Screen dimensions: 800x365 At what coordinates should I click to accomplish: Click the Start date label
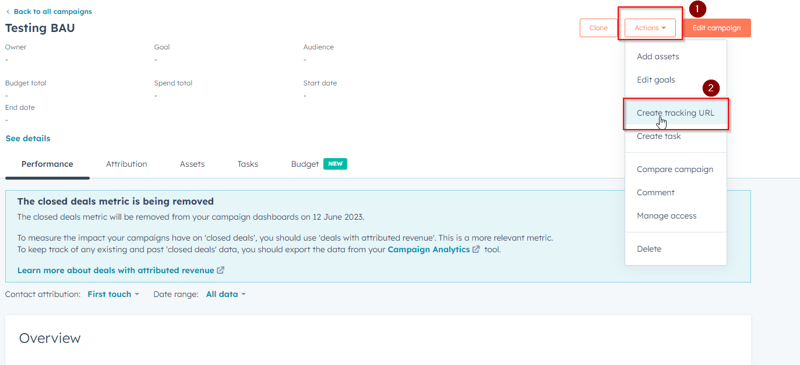click(320, 83)
